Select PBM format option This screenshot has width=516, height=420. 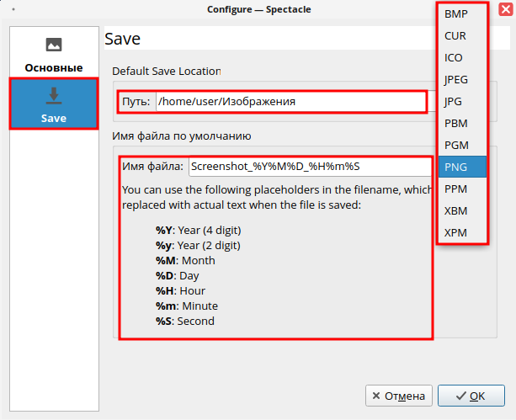click(x=455, y=124)
